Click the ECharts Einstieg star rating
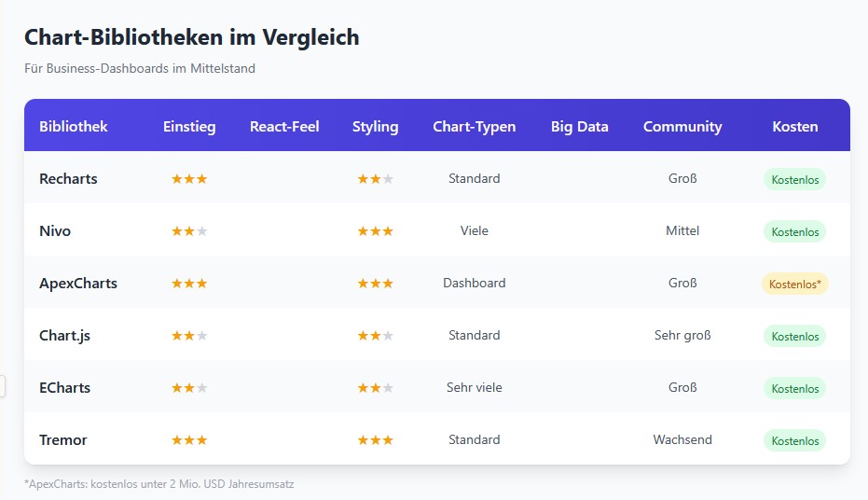 click(189, 388)
